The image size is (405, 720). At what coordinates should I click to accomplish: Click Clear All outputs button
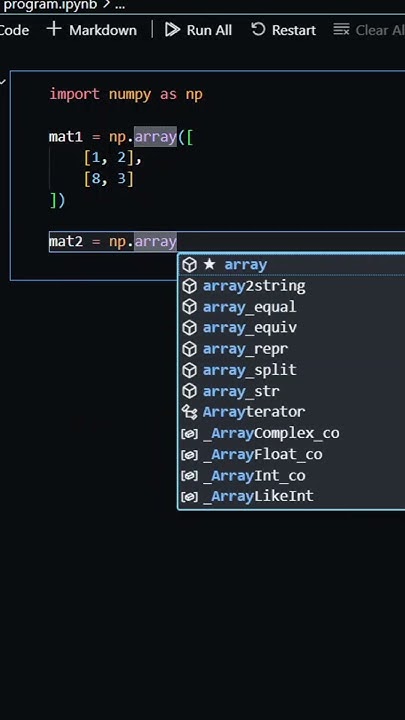(369, 30)
